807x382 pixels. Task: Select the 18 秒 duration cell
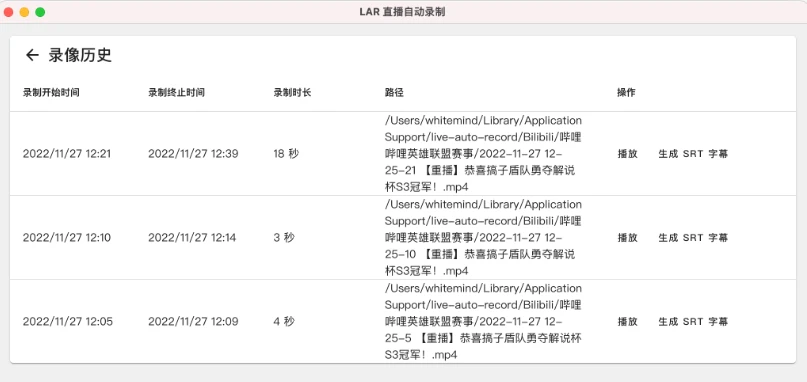click(x=286, y=153)
